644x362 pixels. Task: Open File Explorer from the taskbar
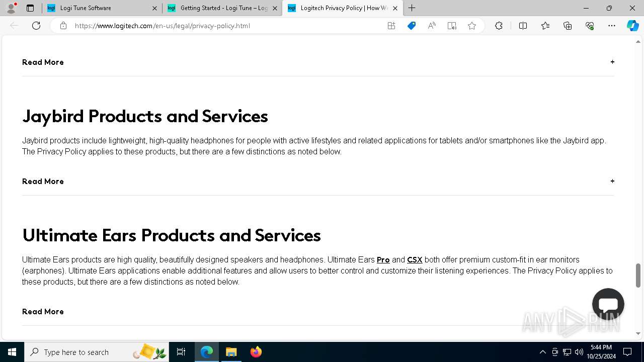tap(231, 352)
